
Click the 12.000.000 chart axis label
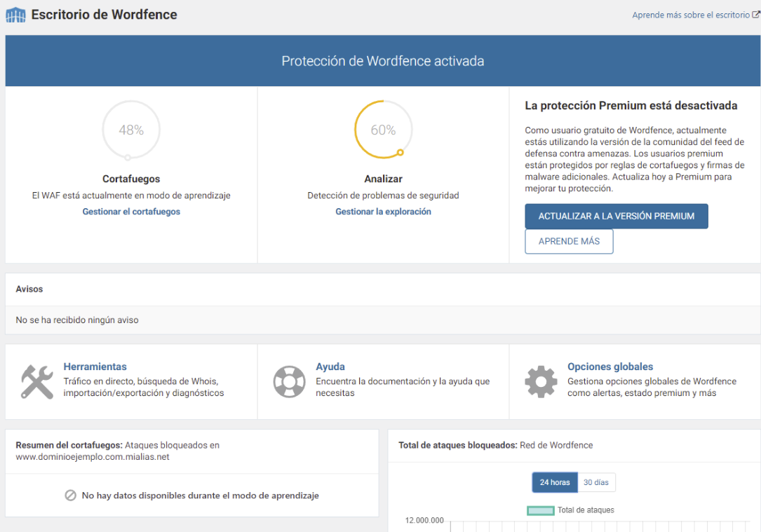(x=424, y=520)
